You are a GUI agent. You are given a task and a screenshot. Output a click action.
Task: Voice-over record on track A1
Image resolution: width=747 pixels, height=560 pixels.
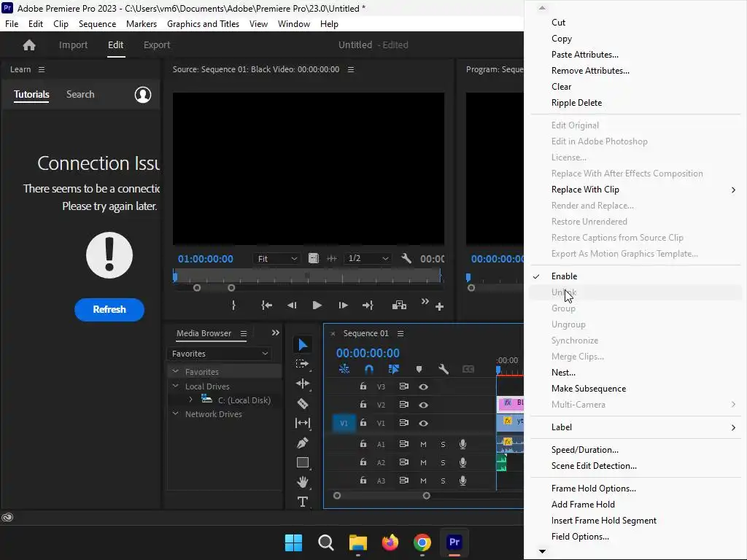coord(462,444)
